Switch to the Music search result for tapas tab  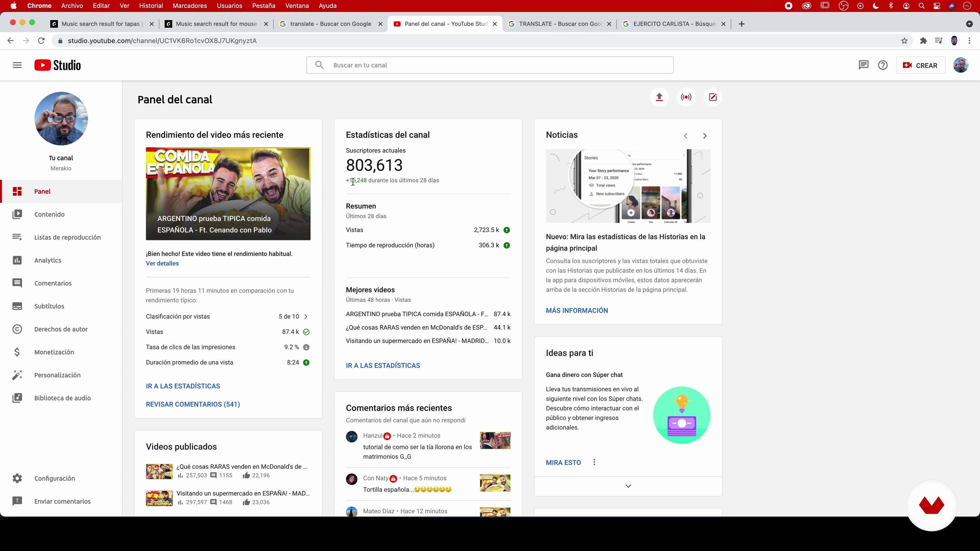click(102, 23)
